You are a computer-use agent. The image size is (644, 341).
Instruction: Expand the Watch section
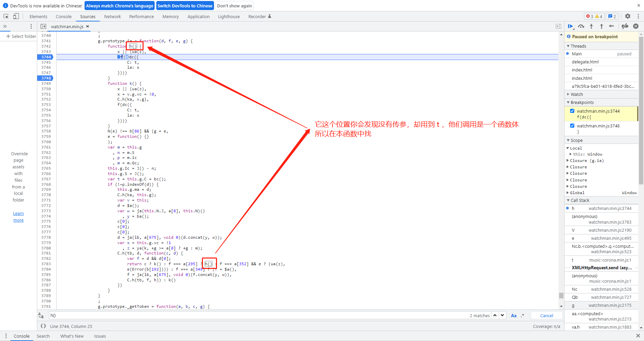tap(577, 95)
